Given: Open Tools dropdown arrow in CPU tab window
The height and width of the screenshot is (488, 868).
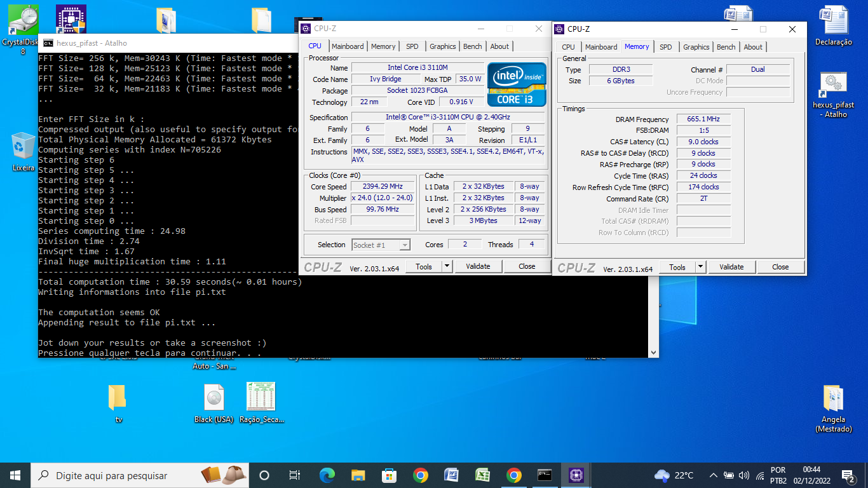Looking at the screenshot, I should pos(447,266).
